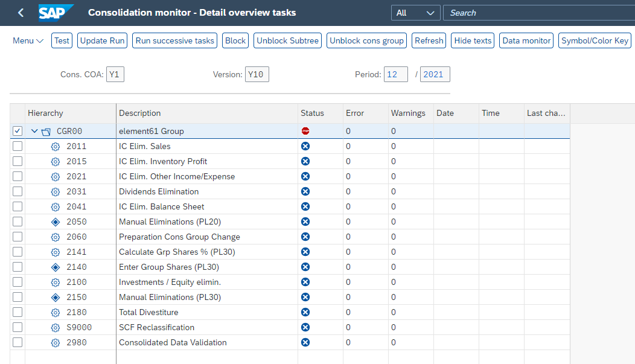This screenshot has height=364, width=635.
Task: Click diamond icon for task 2050
Action: [x=56, y=222]
